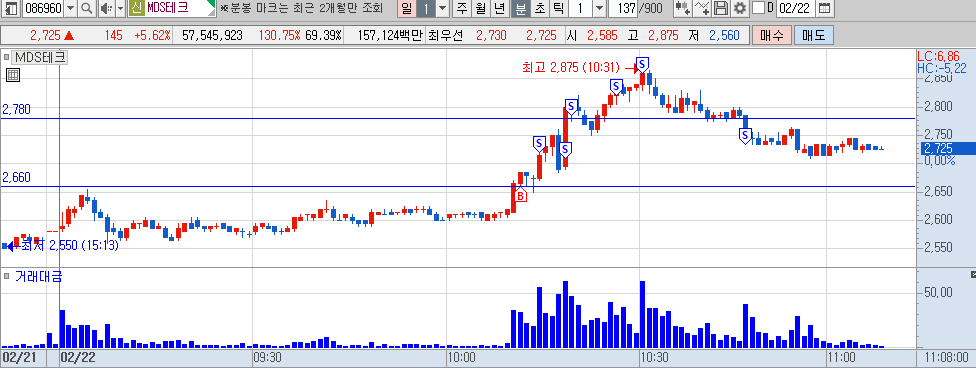Open the calendar date picker icon
Screen dimensions: 976x368
(x=824, y=9)
